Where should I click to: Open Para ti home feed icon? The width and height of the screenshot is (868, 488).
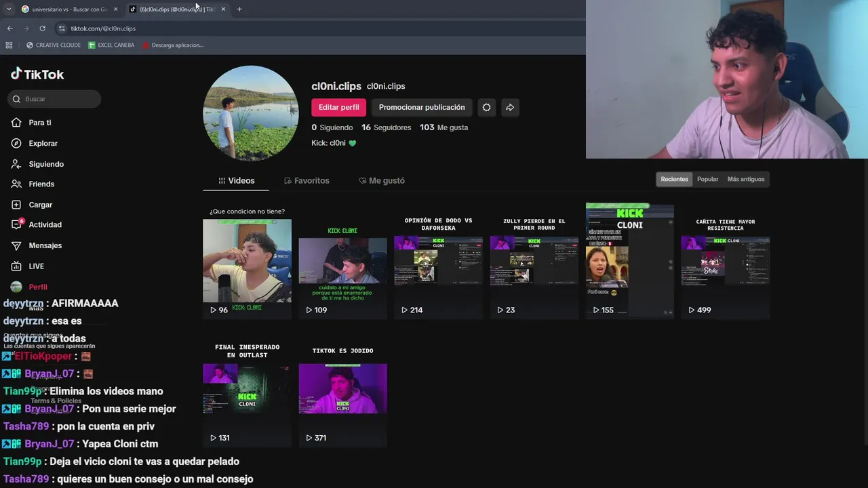[16, 123]
